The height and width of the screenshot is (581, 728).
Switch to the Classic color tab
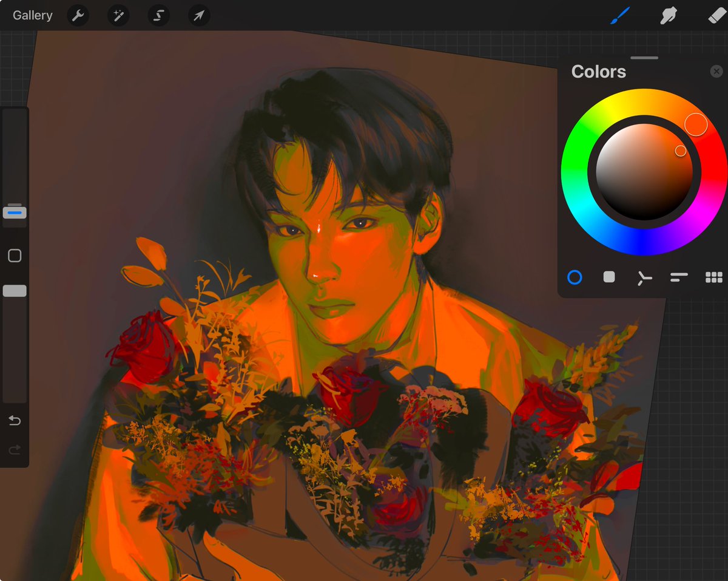point(609,277)
